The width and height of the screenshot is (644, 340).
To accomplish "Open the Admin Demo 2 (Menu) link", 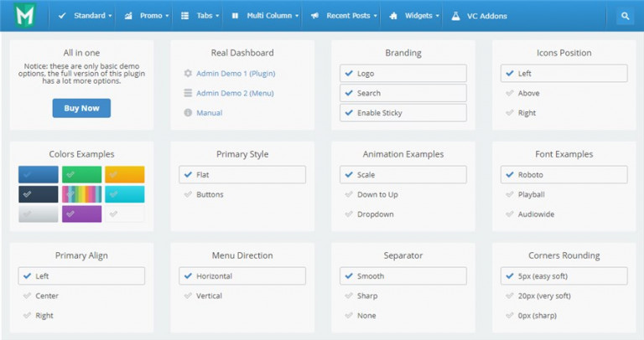I will click(235, 93).
